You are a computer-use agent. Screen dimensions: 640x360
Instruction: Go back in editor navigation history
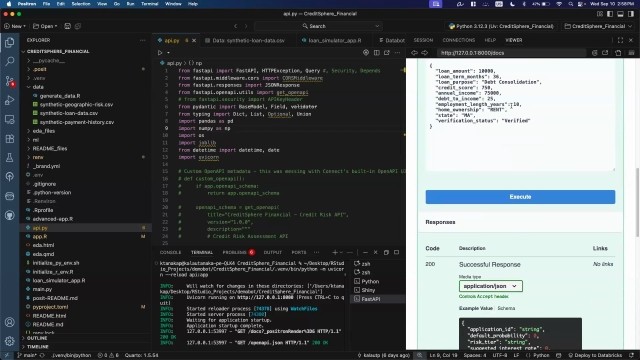(236, 26)
